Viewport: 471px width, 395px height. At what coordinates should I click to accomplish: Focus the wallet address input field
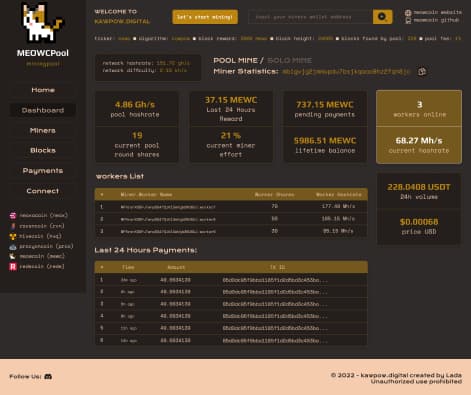pyautogui.click(x=310, y=17)
